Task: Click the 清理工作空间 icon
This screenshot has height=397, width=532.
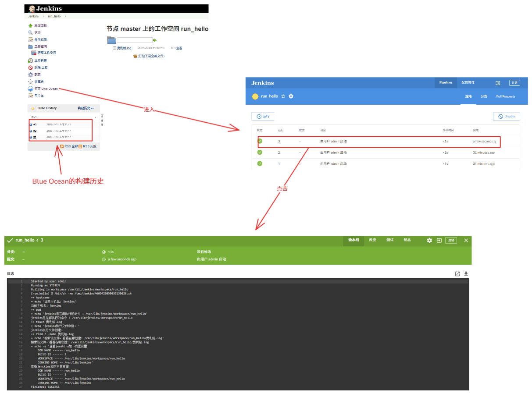Action: pyautogui.click(x=33, y=53)
